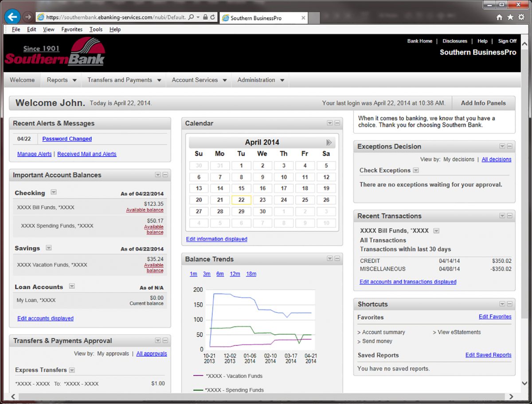
Task: Open Received Mail and Alerts link
Action: (87, 154)
